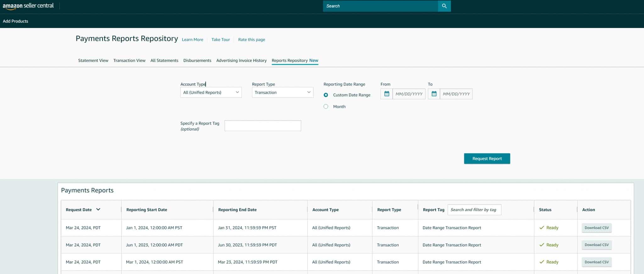Click the Payments Reports heading
The image size is (644, 274).
87,190
